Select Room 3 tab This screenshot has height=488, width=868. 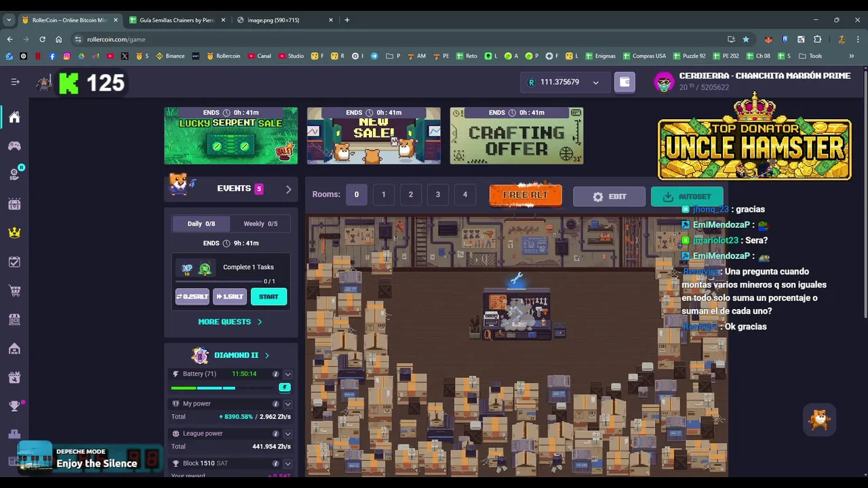(x=438, y=195)
